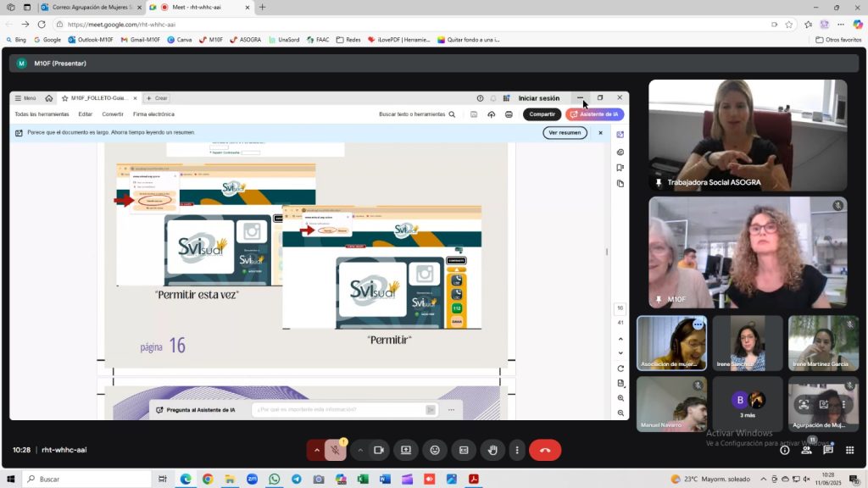
Task: Open Todas las herramientas menu
Action: click(42, 114)
